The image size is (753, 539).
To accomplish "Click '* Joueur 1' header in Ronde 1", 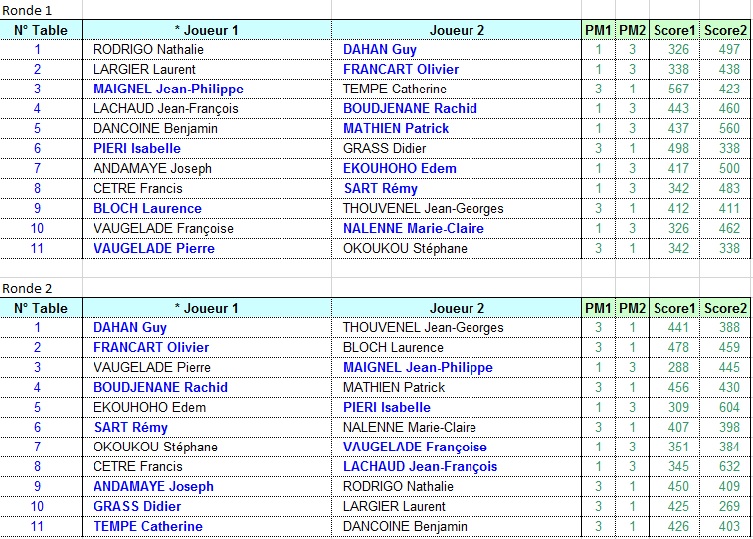I will (x=206, y=30).
